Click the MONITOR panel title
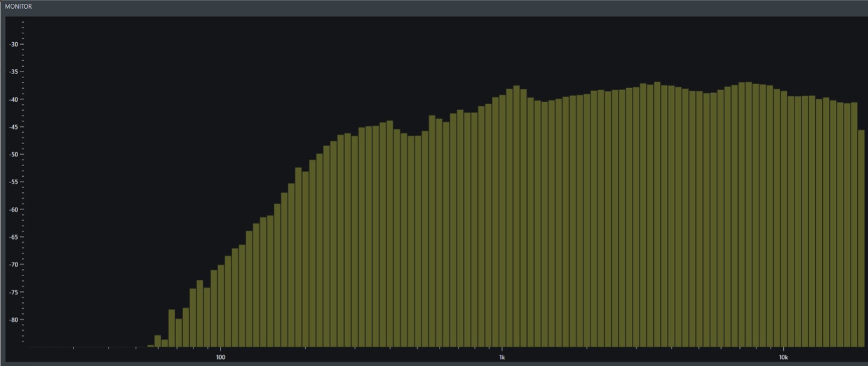Viewport: 868px width, 366px height. pyautogui.click(x=18, y=6)
